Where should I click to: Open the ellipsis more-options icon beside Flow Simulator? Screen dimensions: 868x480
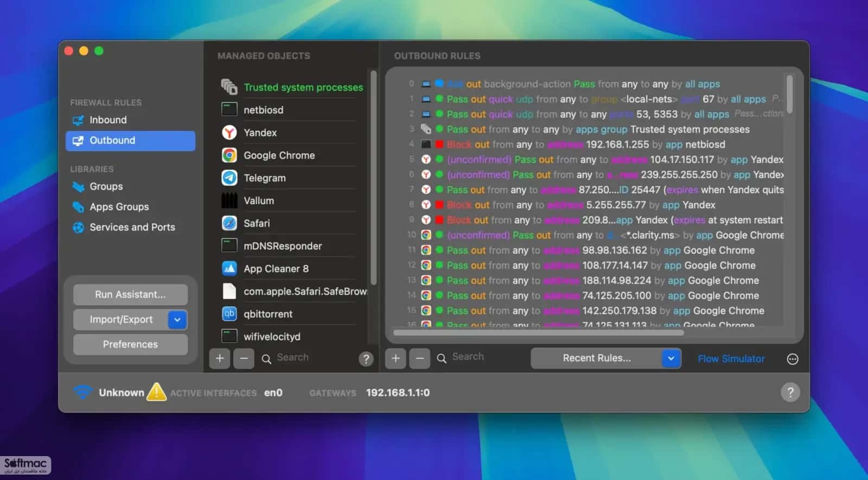pyautogui.click(x=793, y=359)
